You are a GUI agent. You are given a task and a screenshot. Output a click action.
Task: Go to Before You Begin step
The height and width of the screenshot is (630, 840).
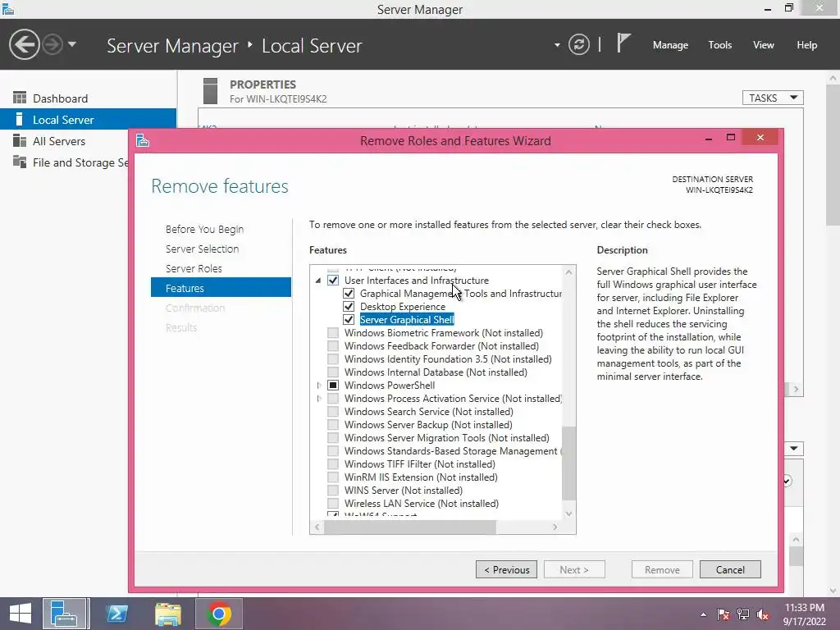pos(204,230)
